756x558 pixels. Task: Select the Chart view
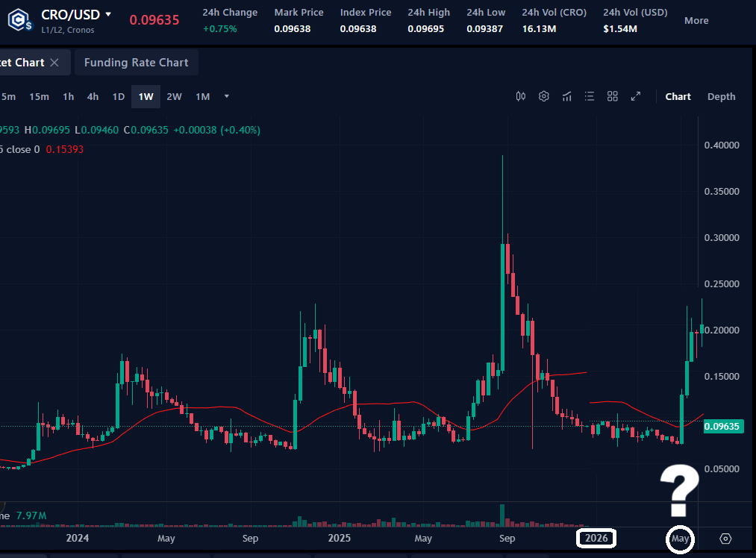678,96
